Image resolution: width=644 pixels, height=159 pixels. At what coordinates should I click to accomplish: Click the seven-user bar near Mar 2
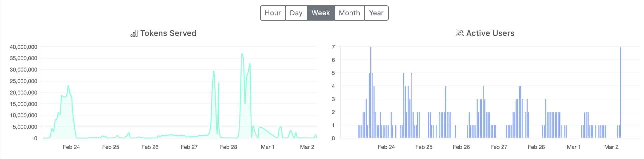[x=621, y=92]
